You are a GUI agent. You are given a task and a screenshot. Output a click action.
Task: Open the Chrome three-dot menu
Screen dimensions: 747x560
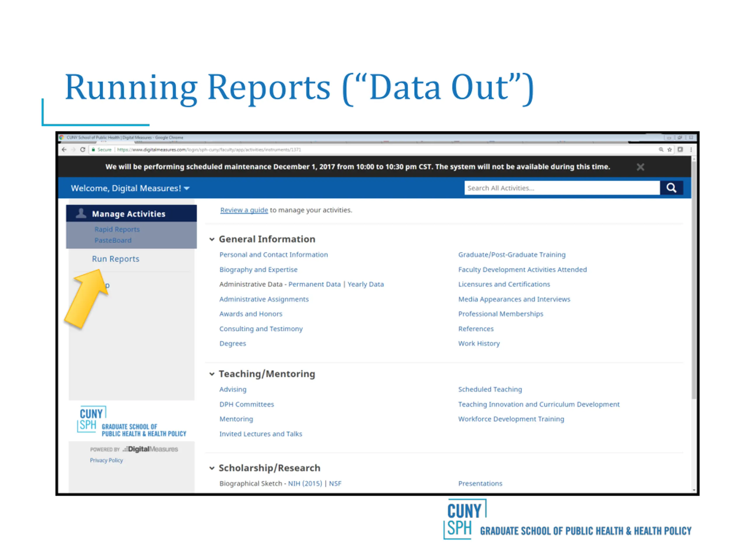[691, 150]
